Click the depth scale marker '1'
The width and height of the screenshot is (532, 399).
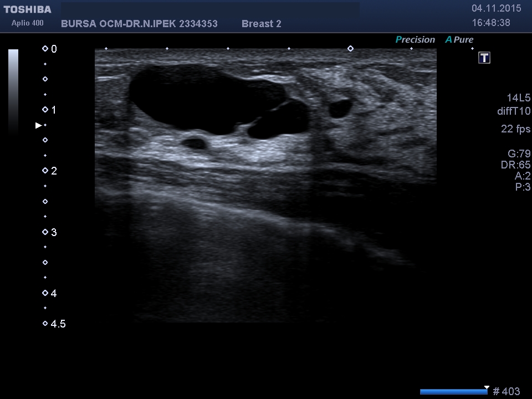click(x=54, y=110)
